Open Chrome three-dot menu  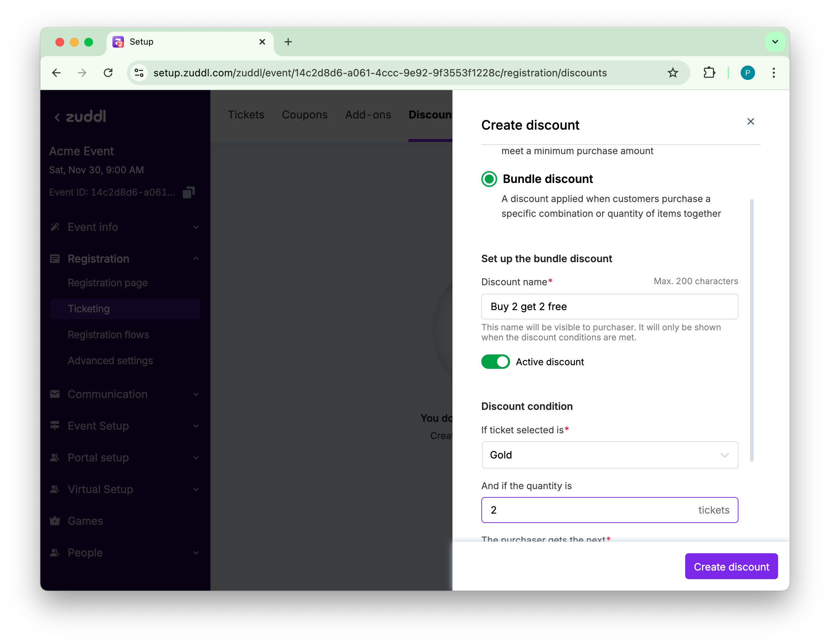tap(773, 72)
